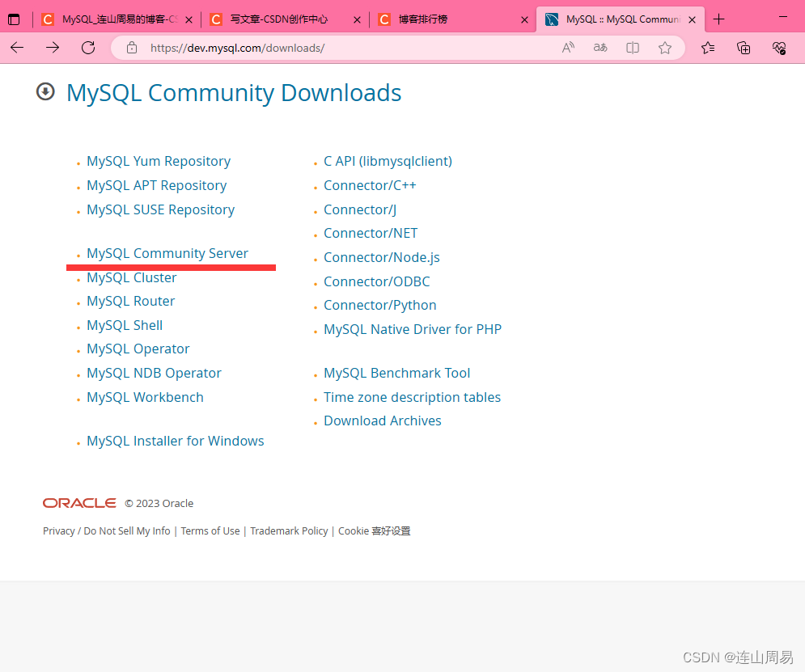Open Connector/Python link
The height and width of the screenshot is (672, 805).
(x=380, y=305)
